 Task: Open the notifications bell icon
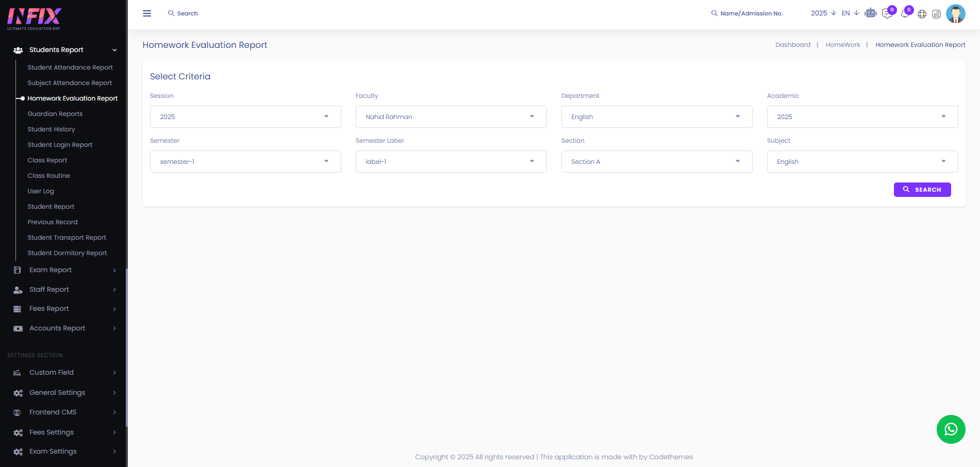click(905, 13)
